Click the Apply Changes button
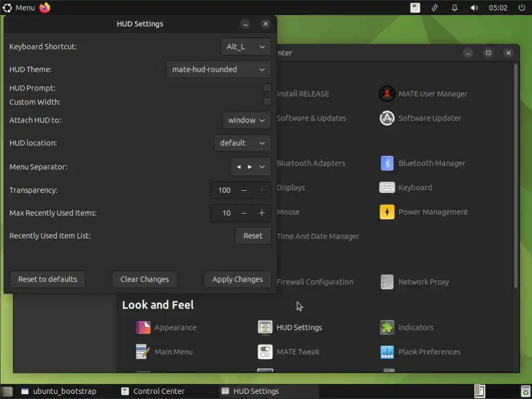 pos(237,279)
